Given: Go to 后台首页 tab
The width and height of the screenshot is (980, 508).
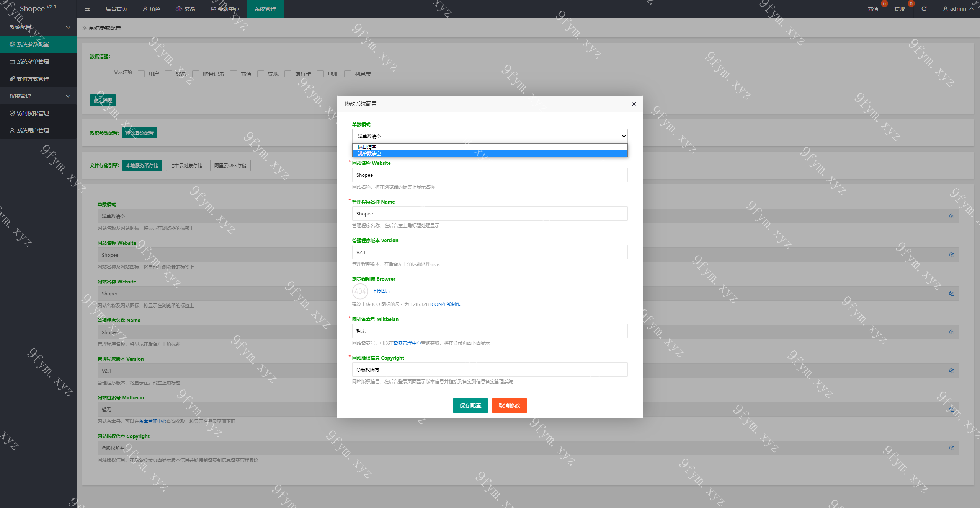Looking at the screenshot, I should [x=116, y=9].
